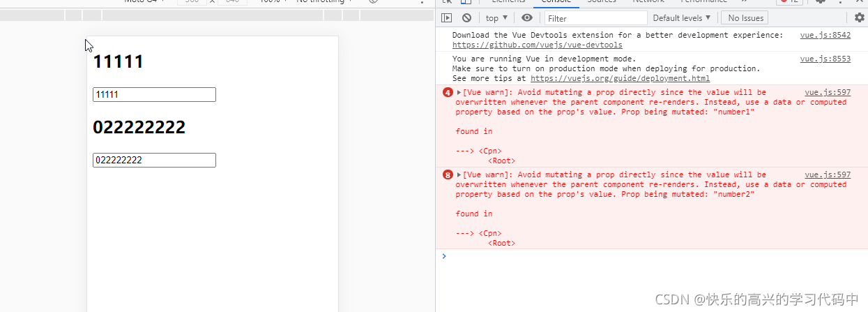Open the 'Default levels' dropdown

(682, 17)
